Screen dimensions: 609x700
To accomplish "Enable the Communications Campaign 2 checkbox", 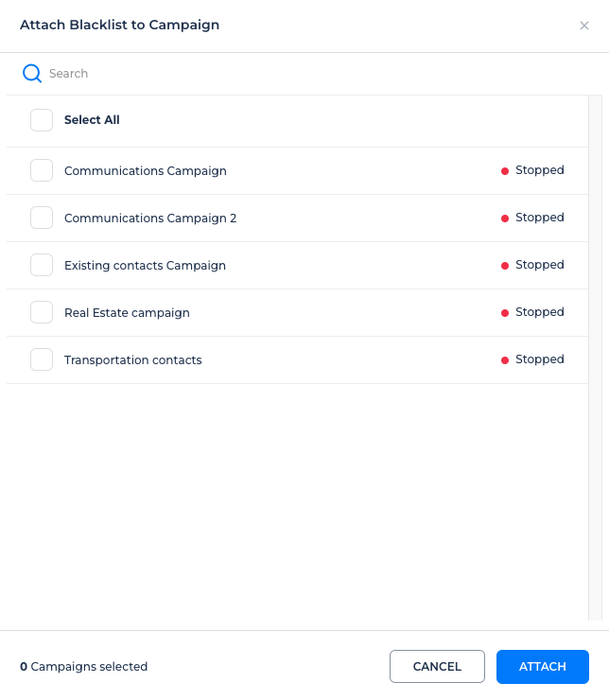I will (42, 218).
